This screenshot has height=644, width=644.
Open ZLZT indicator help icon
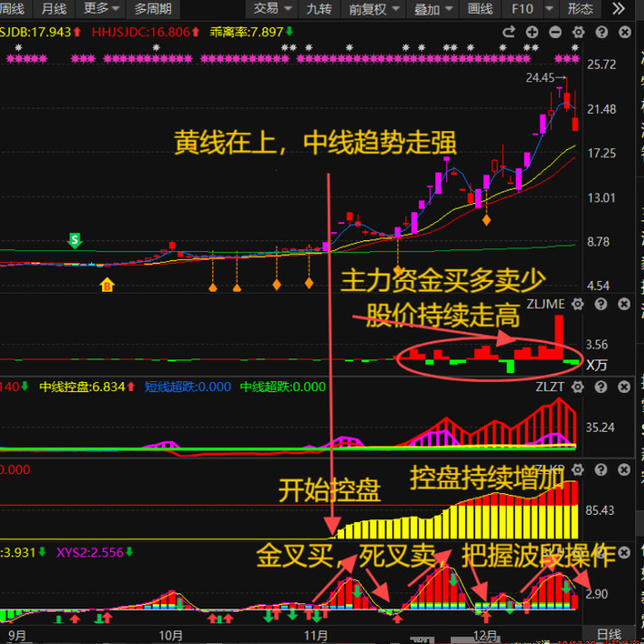(601, 387)
